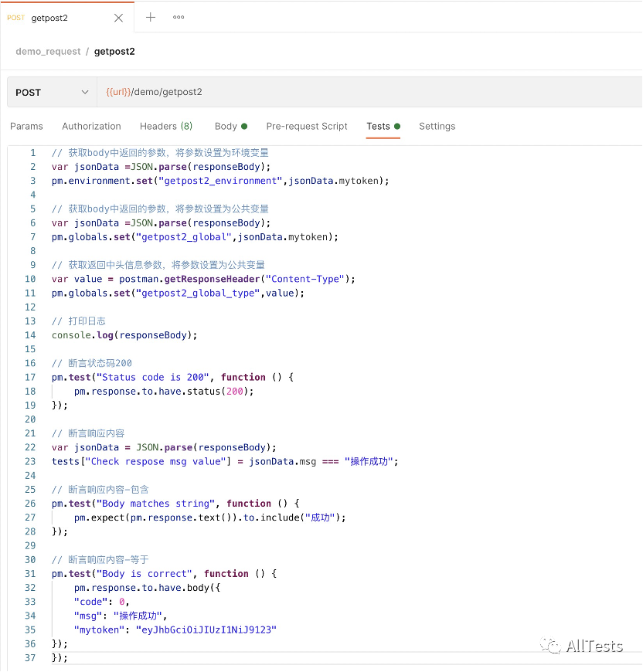This screenshot has height=672, width=643.
Task: Click the status(200) assertion line
Action: (x=164, y=392)
